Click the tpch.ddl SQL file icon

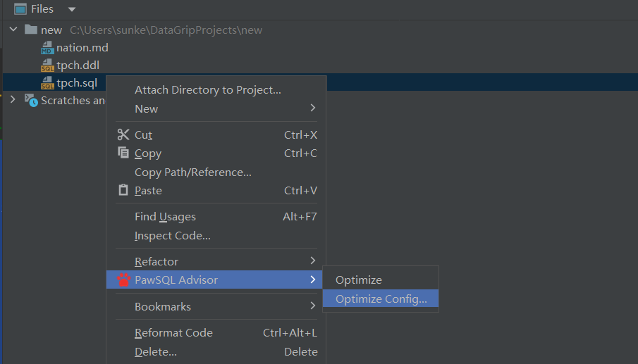[x=47, y=65]
